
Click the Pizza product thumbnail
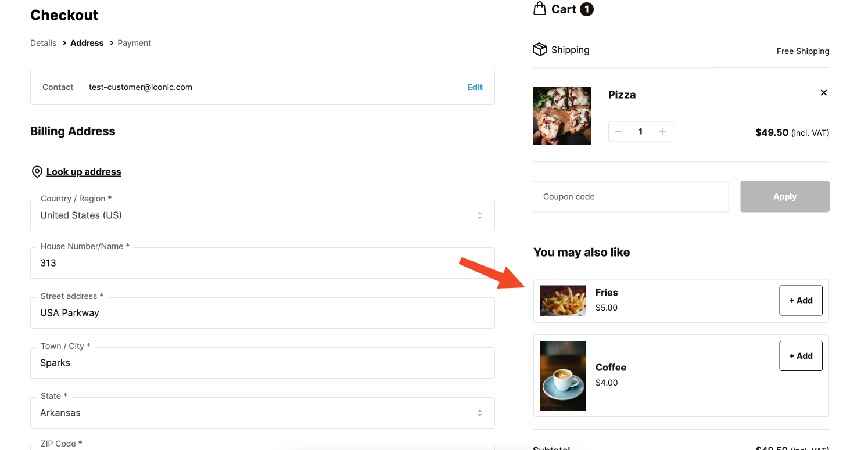[x=561, y=116]
